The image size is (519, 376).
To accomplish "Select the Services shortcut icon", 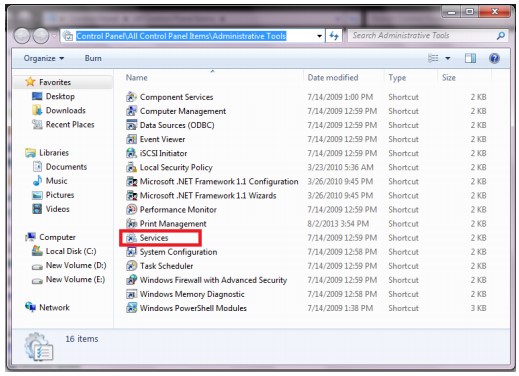I will pos(131,238).
